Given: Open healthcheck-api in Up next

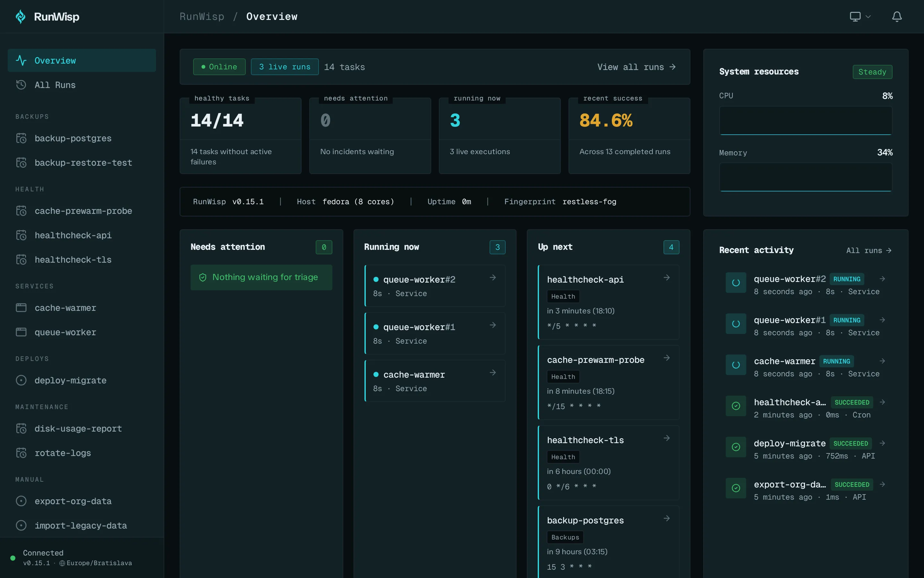Looking at the screenshot, I should click(609, 302).
